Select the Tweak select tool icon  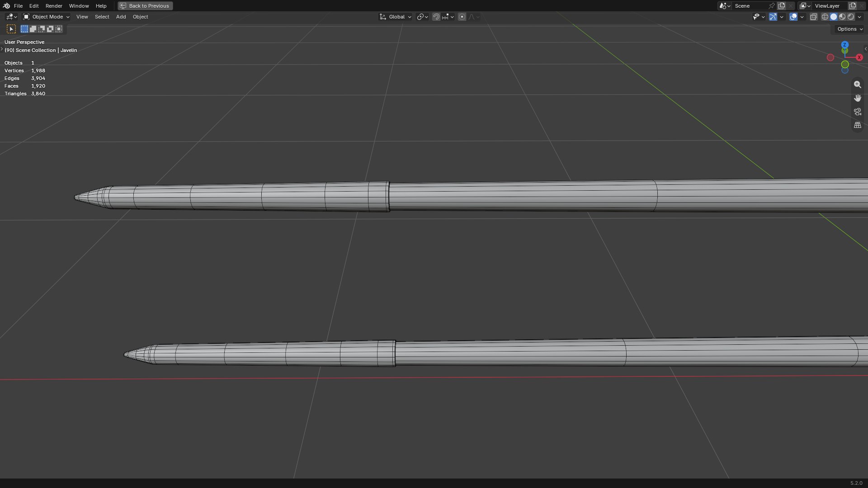tap(11, 29)
